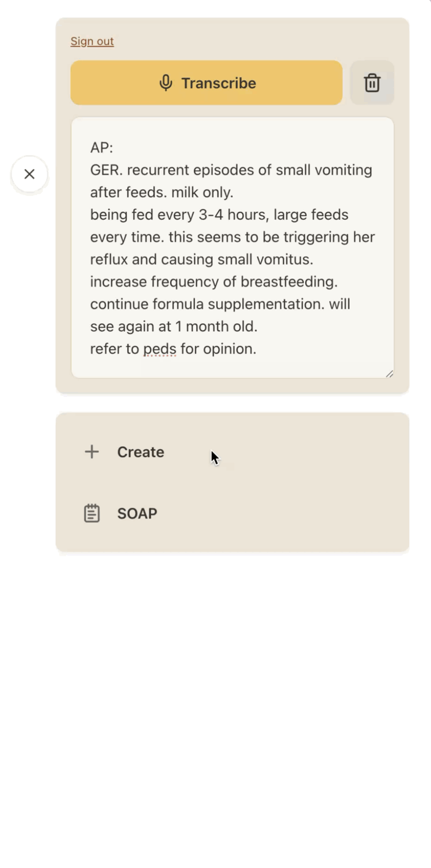Image resolution: width=431 pixels, height=868 pixels.
Task: Click the text area resize handle
Action: [x=390, y=374]
